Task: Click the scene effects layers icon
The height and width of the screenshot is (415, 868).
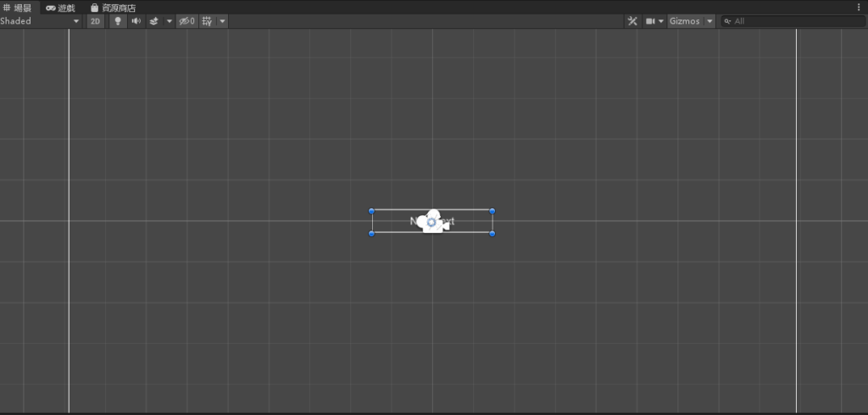Action: [x=154, y=21]
